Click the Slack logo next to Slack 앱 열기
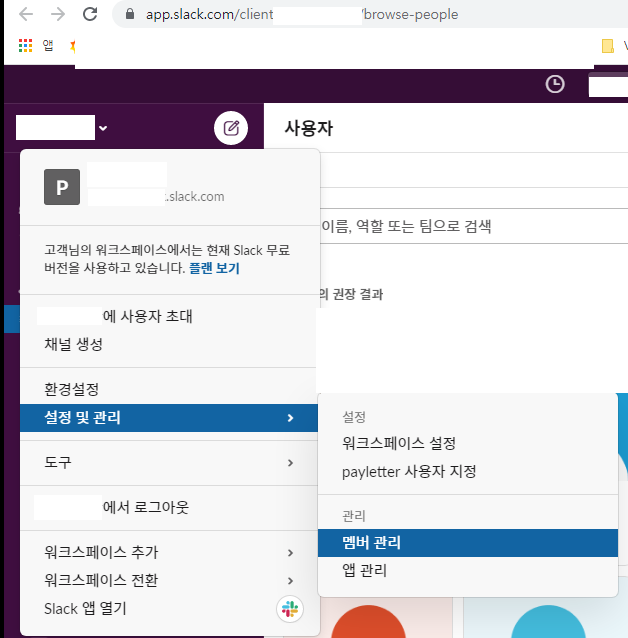 click(x=290, y=609)
